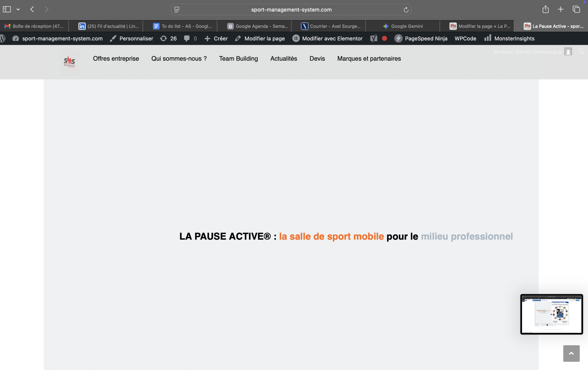Reload the page using the refresh icon
588x370 pixels.
click(406, 9)
